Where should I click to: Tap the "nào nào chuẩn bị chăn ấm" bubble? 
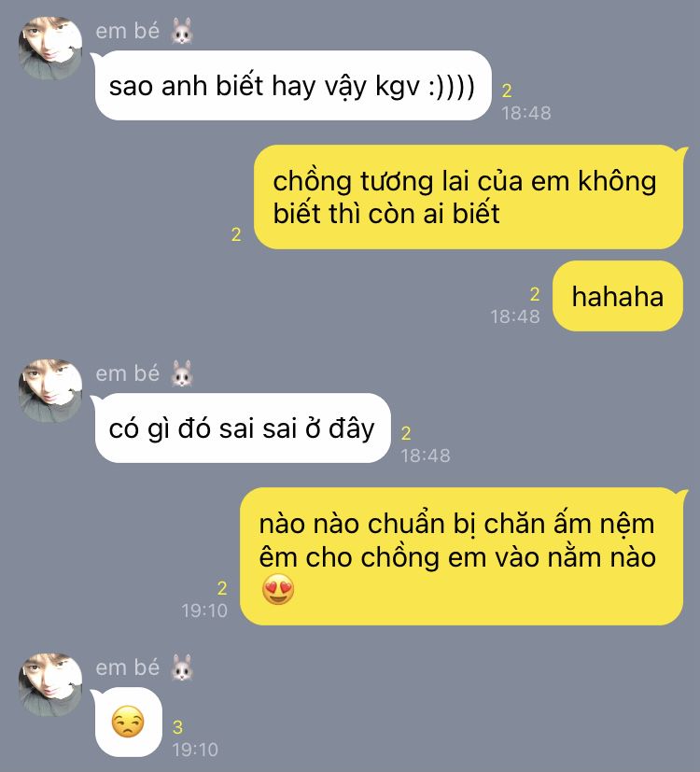[462, 557]
